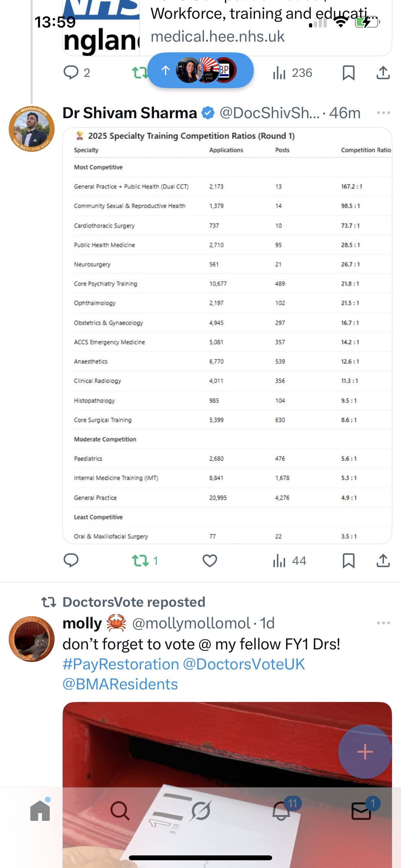Open more options for Shivam Sharma's post
Viewport: 401px width, 868px height.
[383, 113]
